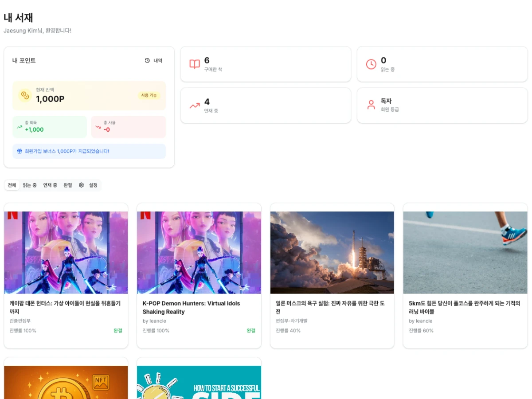Click the 구매한 책 count card showing 6
Image resolution: width=532 pixels, height=399 pixels.
(266, 64)
